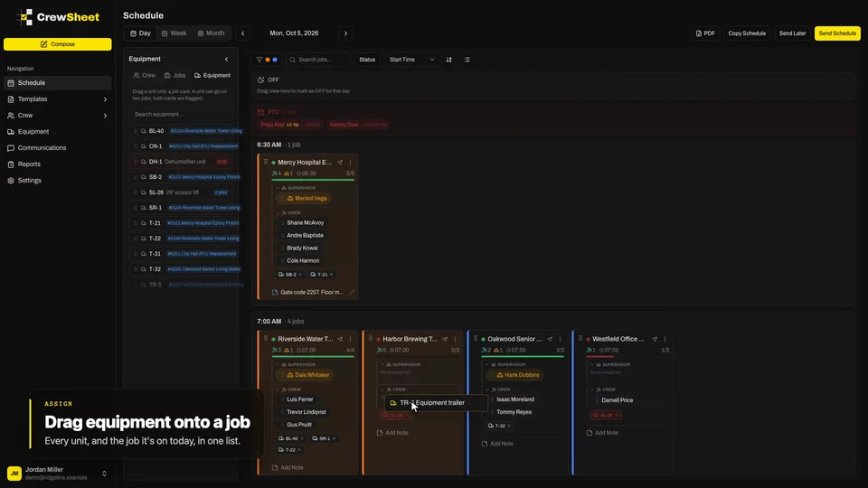
Task: Select the Crew tab in the side panel
Action: [145, 75]
